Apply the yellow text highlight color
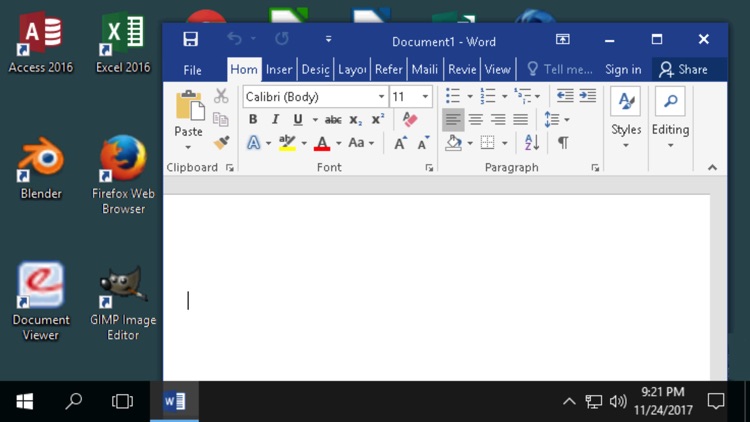Screen dimensions: 750x422 click(x=287, y=143)
